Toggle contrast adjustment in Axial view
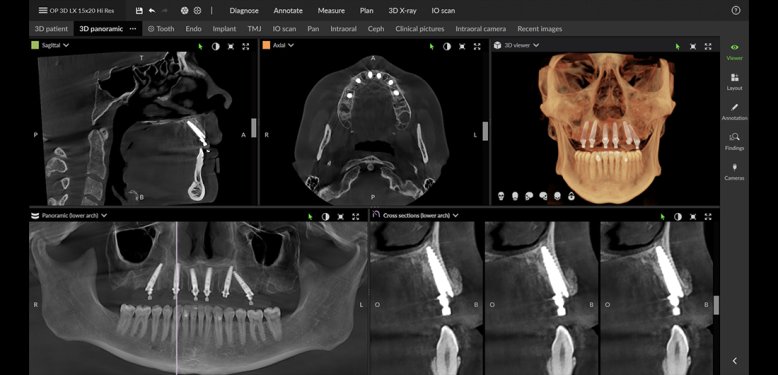The height and width of the screenshot is (375, 778). [447, 46]
